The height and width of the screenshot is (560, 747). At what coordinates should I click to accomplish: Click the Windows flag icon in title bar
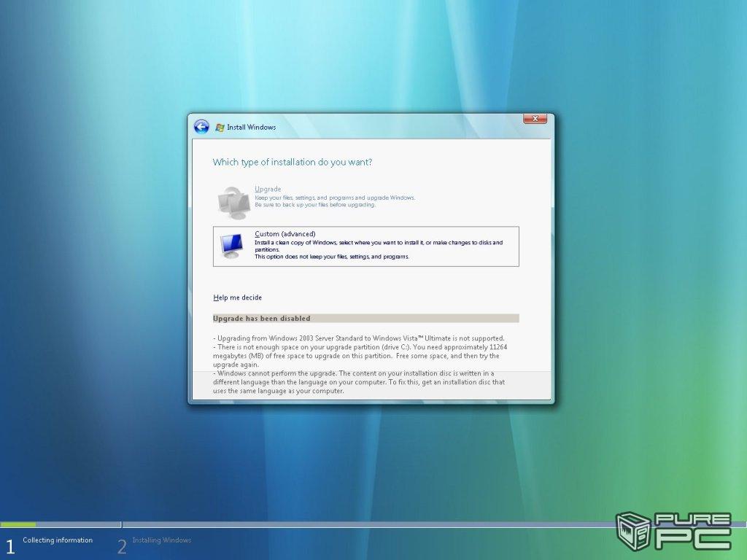point(220,128)
